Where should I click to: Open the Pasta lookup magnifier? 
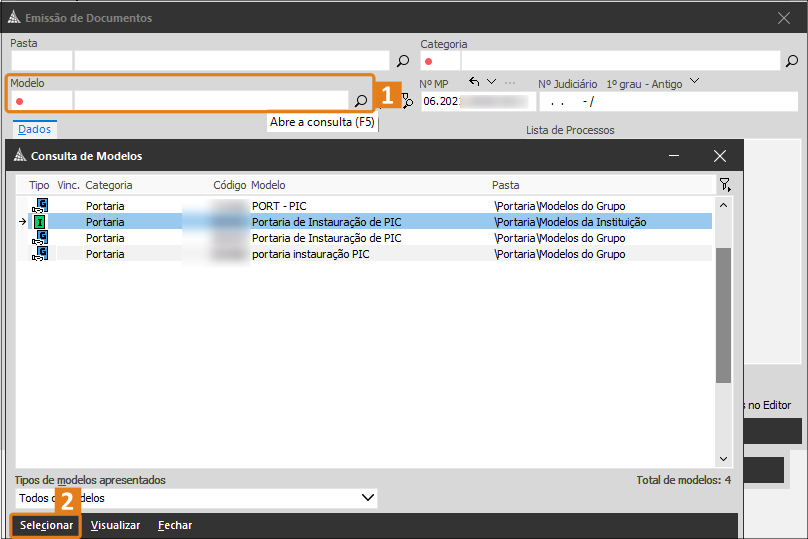pyautogui.click(x=402, y=61)
